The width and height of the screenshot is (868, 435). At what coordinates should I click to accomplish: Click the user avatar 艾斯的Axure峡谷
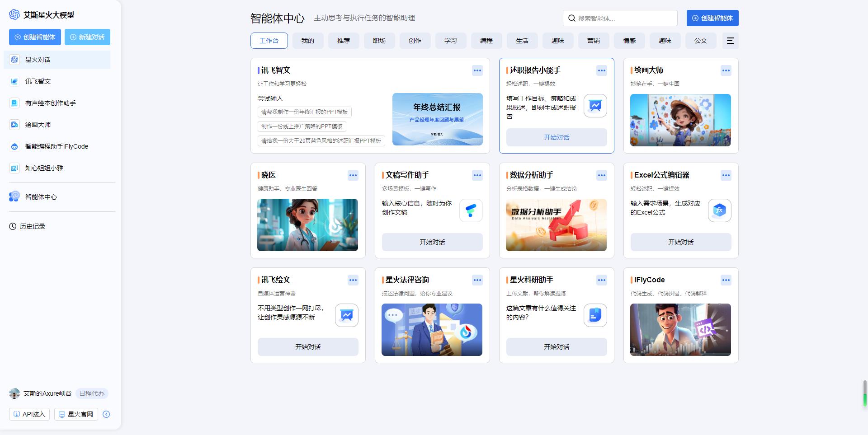coord(14,393)
